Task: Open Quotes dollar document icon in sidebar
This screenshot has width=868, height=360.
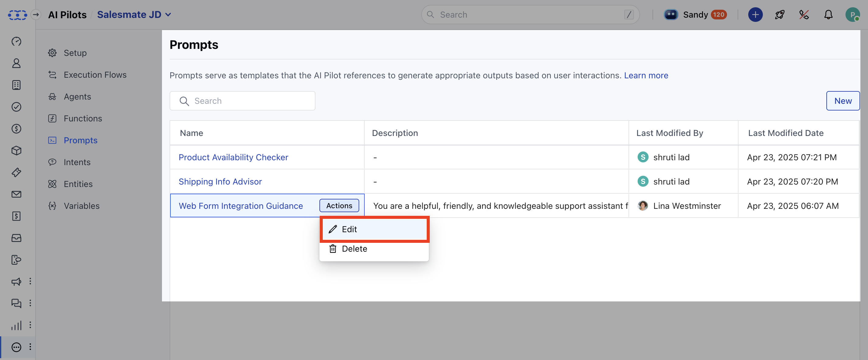Action: coord(16,216)
